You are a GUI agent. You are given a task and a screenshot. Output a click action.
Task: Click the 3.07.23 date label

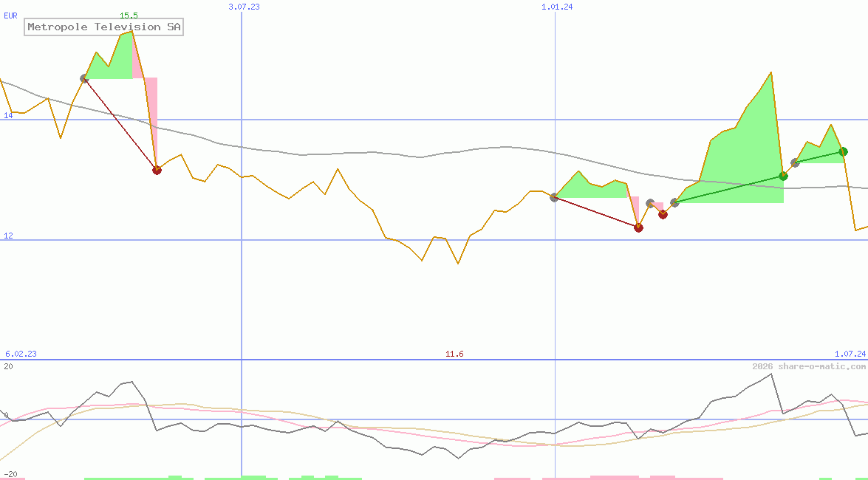pyautogui.click(x=244, y=7)
